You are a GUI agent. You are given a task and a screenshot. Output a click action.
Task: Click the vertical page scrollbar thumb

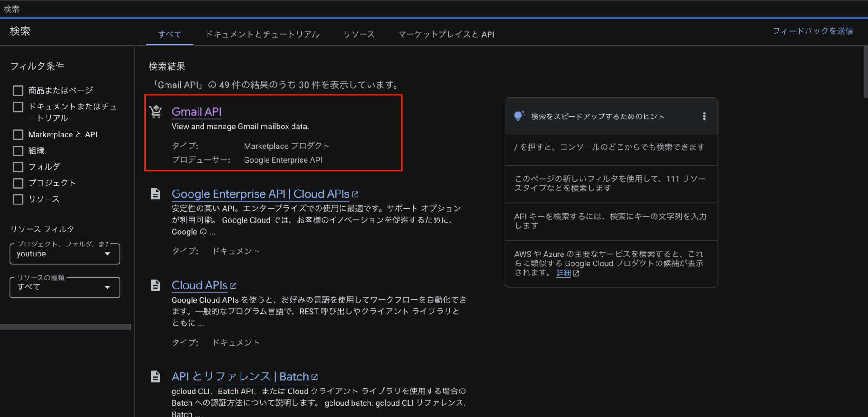pos(865,71)
